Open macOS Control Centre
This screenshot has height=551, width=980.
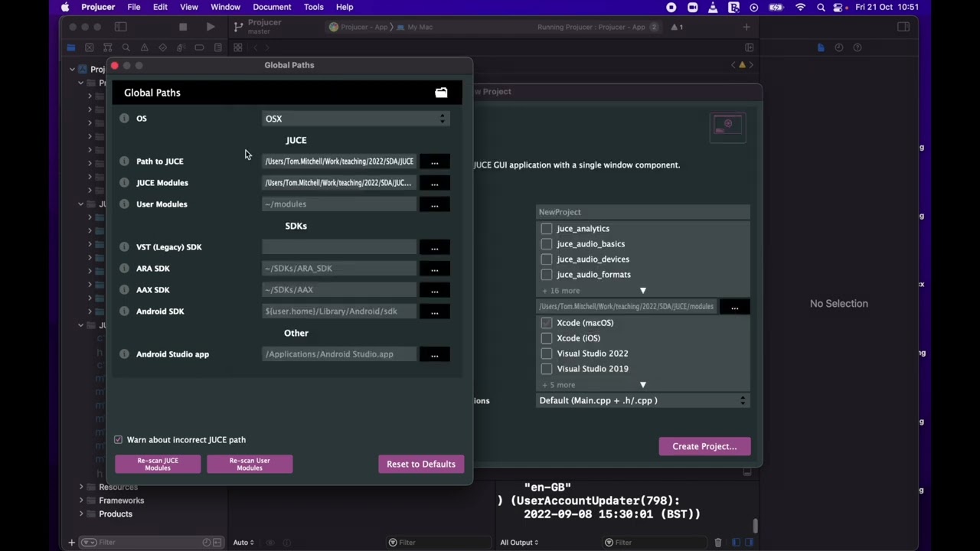coord(838,7)
